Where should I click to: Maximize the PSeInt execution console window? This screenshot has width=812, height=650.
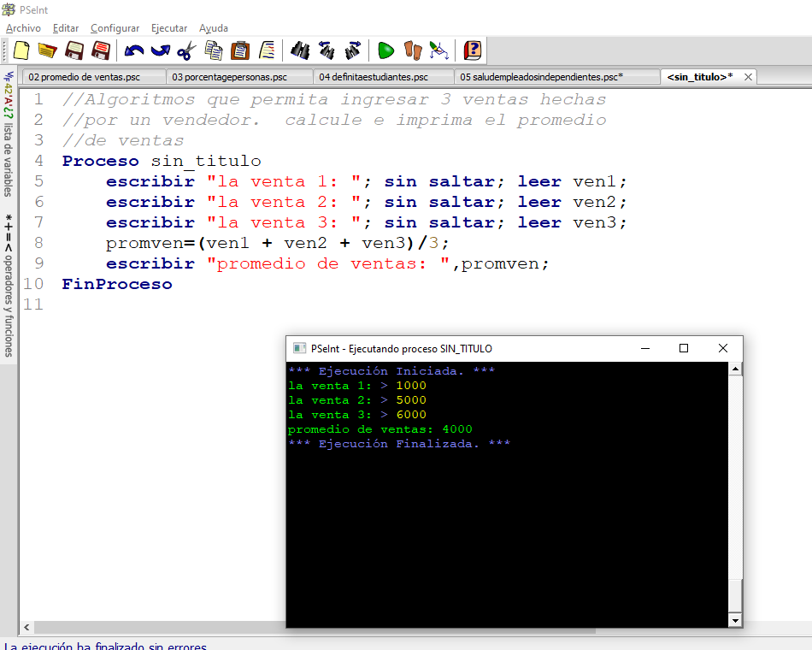coord(684,348)
